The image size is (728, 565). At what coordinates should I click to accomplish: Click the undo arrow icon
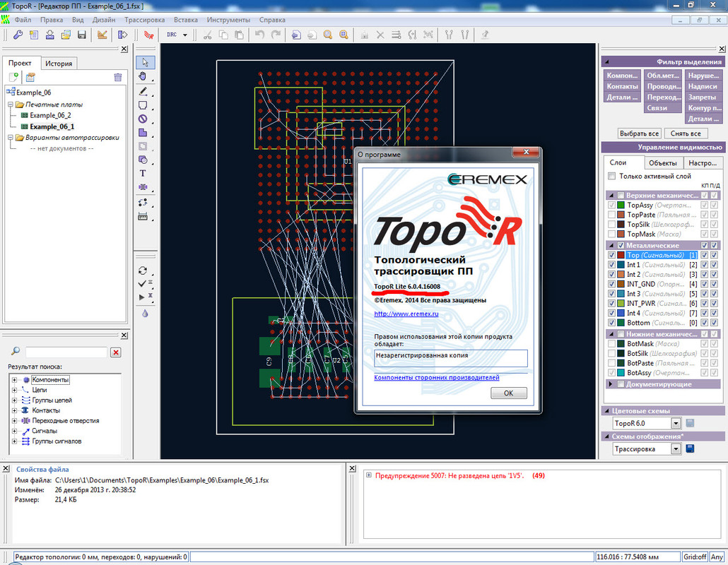coord(259,35)
